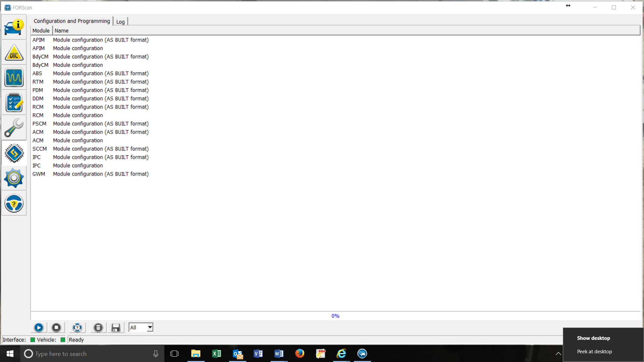
Task: Delete the saved configuration data
Action: [x=98, y=327]
